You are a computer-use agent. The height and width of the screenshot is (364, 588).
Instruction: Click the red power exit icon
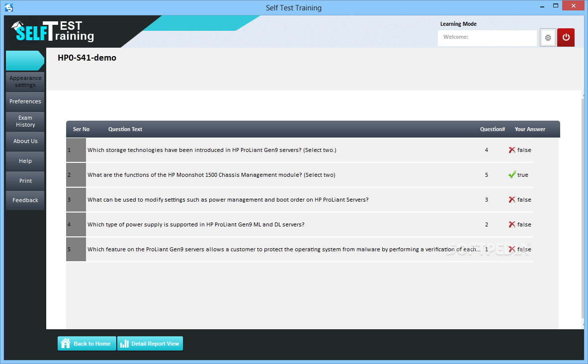(x=566, y=37)
